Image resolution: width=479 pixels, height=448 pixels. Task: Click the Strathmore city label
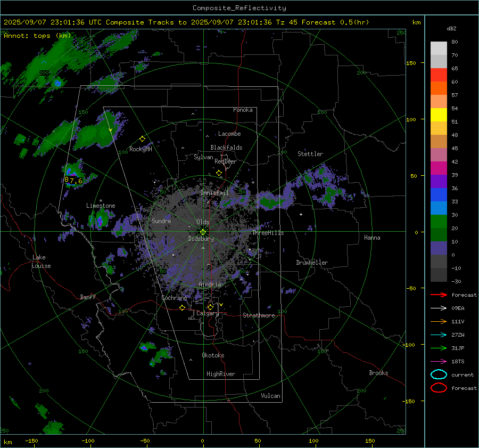[259, 315]
